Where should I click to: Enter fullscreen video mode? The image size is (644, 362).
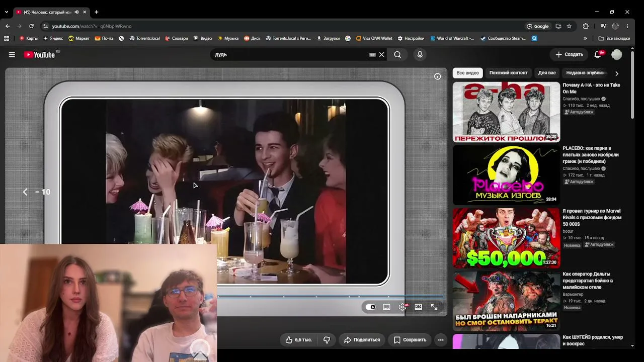pos(434,307)
